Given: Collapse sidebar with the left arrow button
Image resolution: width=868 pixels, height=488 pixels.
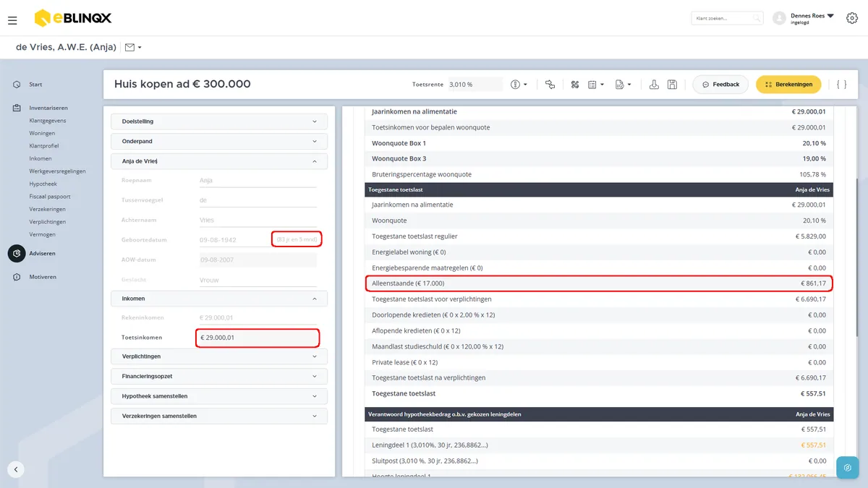Looking at the screenshot, I should coord(16,469).
